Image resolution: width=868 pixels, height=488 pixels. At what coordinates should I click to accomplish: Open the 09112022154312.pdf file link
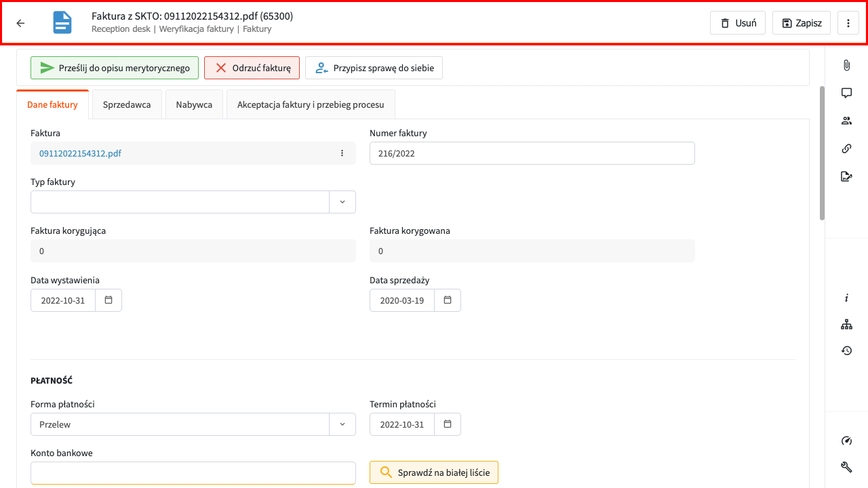pos(80,153)
